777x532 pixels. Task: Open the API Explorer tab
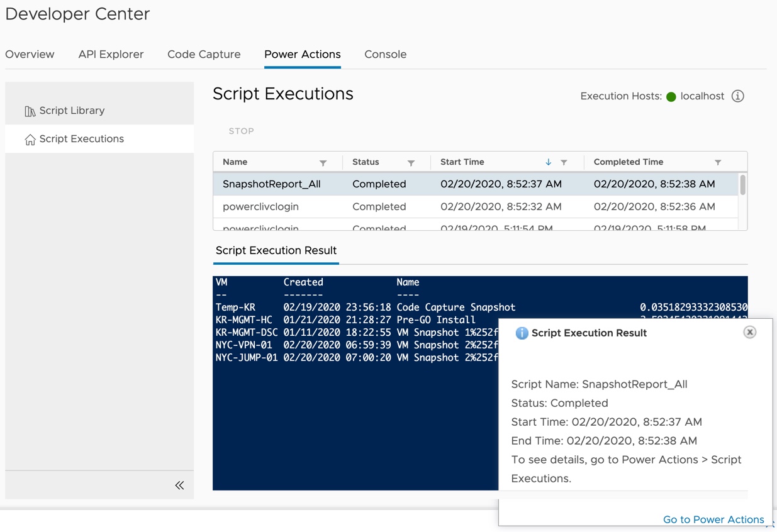pyautogui.click(x=111, y=54)
